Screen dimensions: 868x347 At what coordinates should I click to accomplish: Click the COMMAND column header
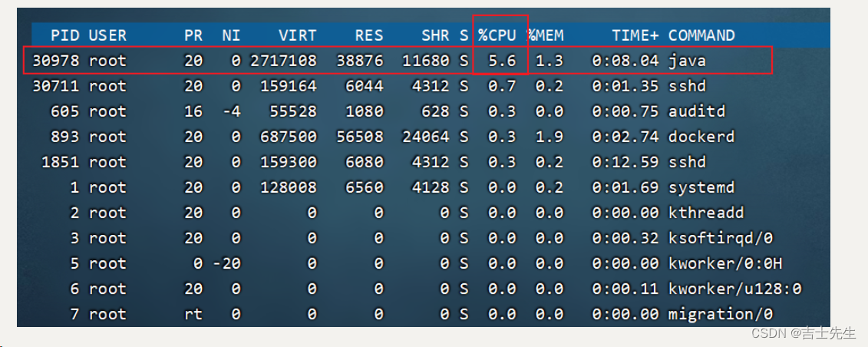(x=701, y=36)
